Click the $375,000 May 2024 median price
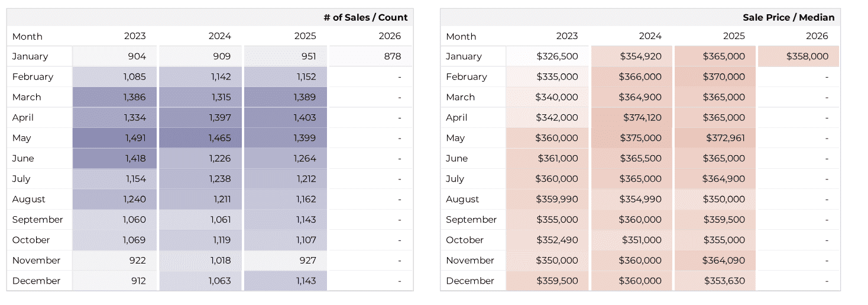The height and width of the screenshot is (305, 868). point(640,138)
